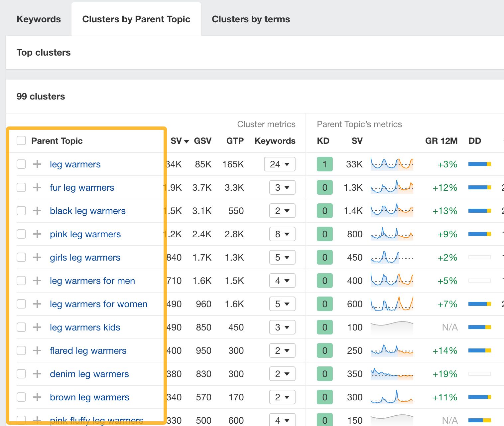Viewport: 504px width, 426px height.
Task: Click the search volume trend chart for black leg warmers
Action: coord(392,211)
